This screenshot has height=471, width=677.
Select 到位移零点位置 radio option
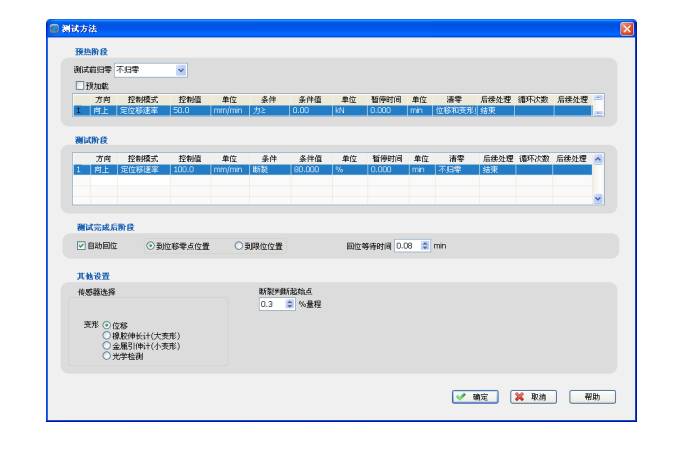coord(151,245)
